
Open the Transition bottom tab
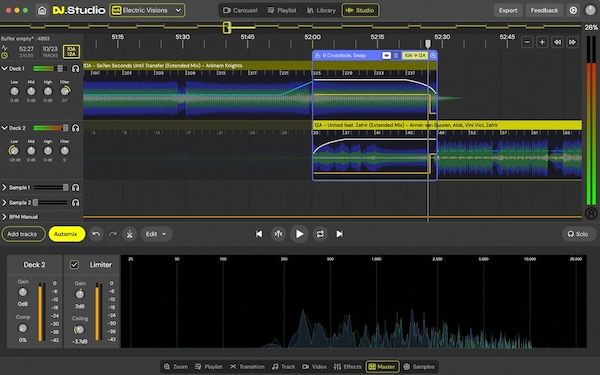tap(247, 367)
